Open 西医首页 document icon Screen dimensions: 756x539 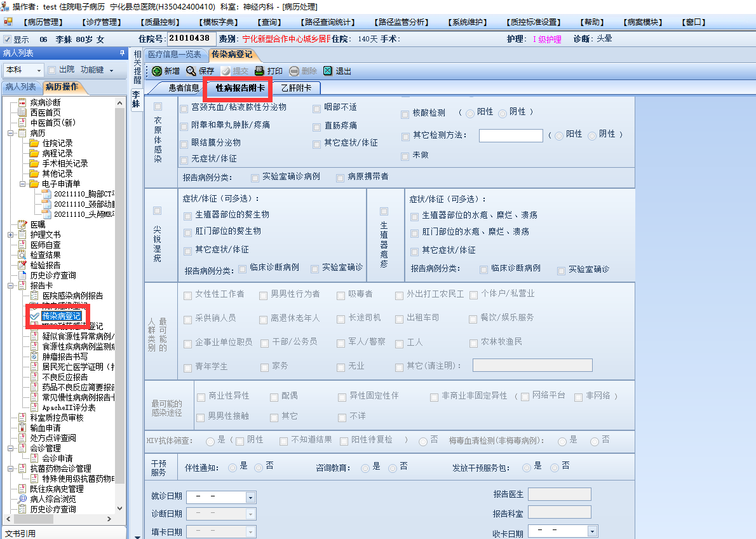pyautogui.click(x=22, y=113)
